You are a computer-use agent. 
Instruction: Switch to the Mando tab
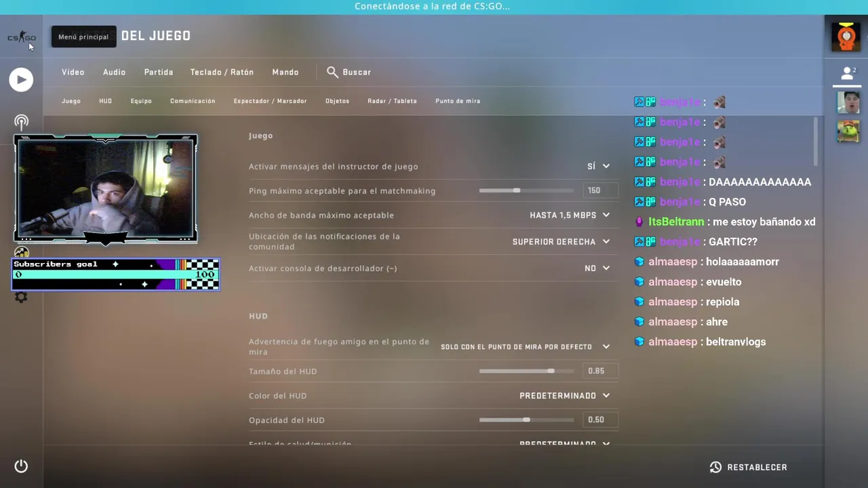click(x=285, y=72)
